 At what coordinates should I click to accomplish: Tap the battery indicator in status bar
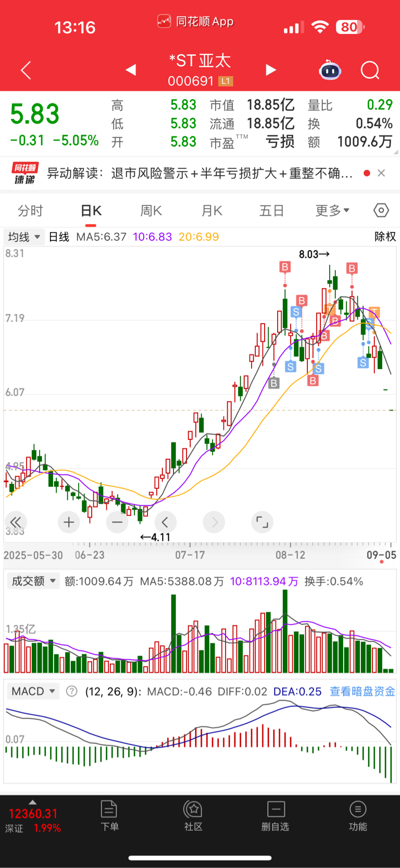(x=350, y=27)
